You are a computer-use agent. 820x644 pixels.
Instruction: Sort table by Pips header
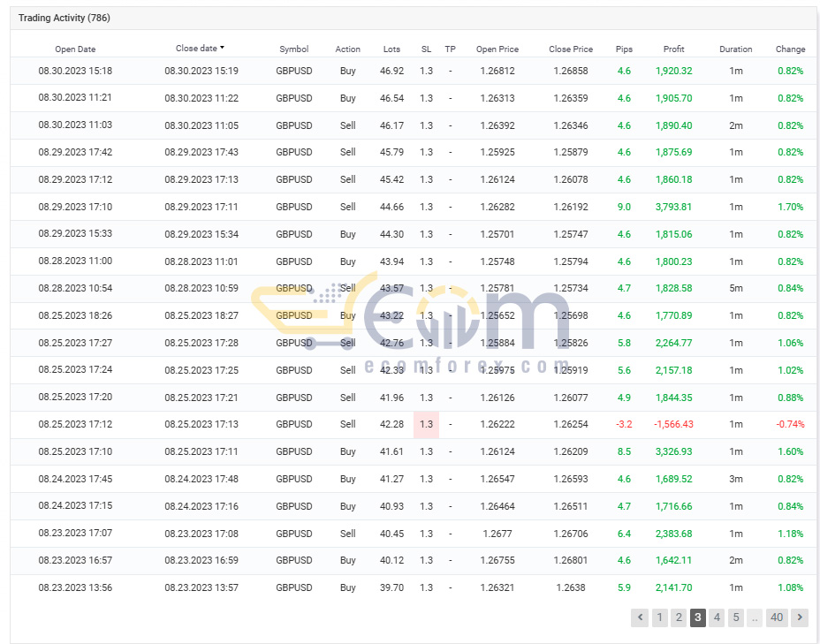tap(624, 49)
